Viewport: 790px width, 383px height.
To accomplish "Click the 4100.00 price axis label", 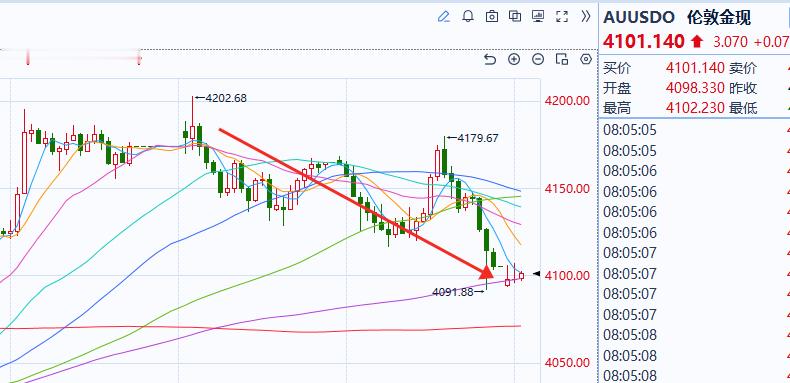I will 567,276.
